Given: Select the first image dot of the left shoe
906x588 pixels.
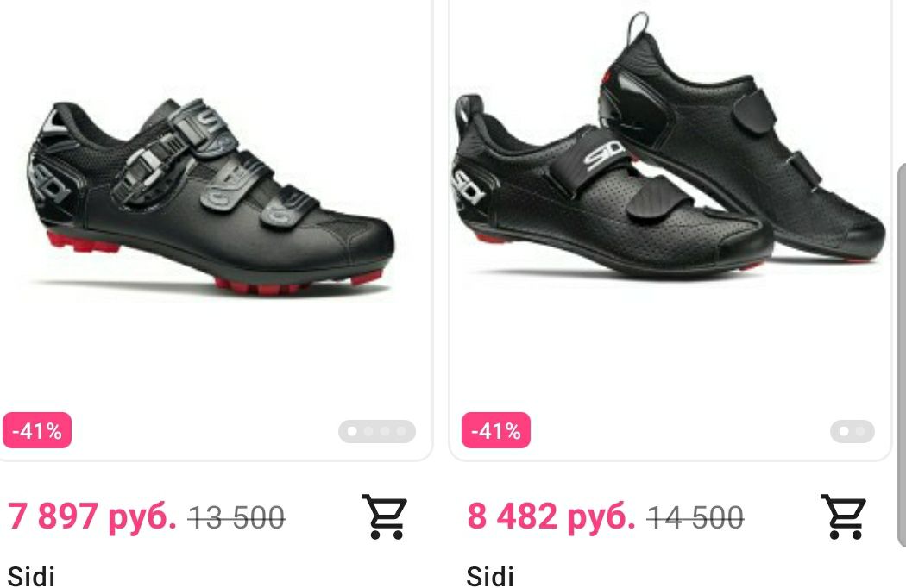Looking at the screenshot, I should pos(352,431).
